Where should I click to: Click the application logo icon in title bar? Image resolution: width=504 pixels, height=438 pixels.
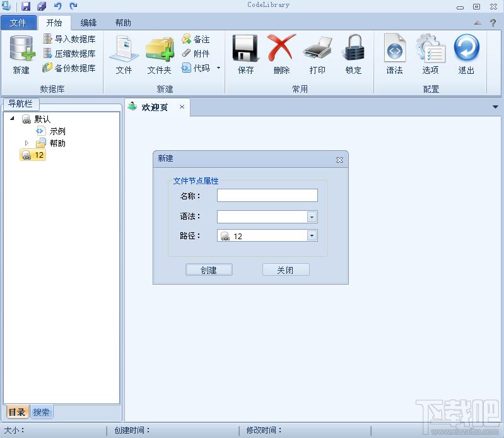(x=6, y=6)
